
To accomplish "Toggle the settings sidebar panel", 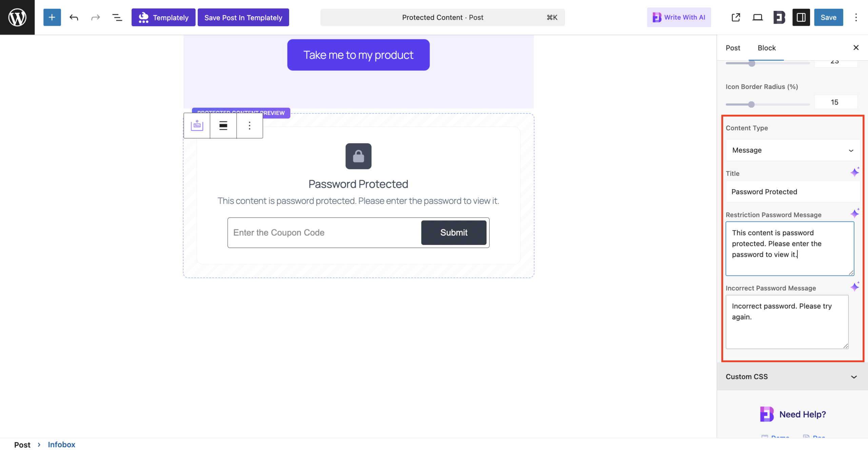I will coord(801,17).
